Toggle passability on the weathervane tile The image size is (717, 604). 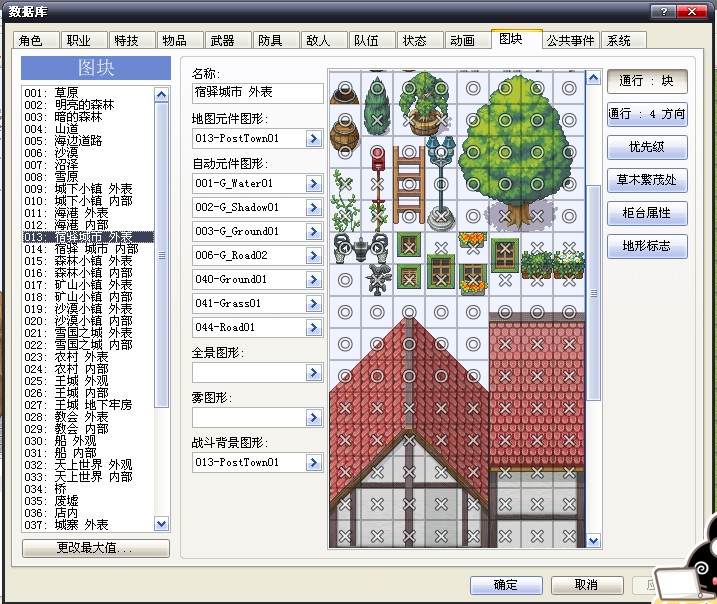pos(377,280)
